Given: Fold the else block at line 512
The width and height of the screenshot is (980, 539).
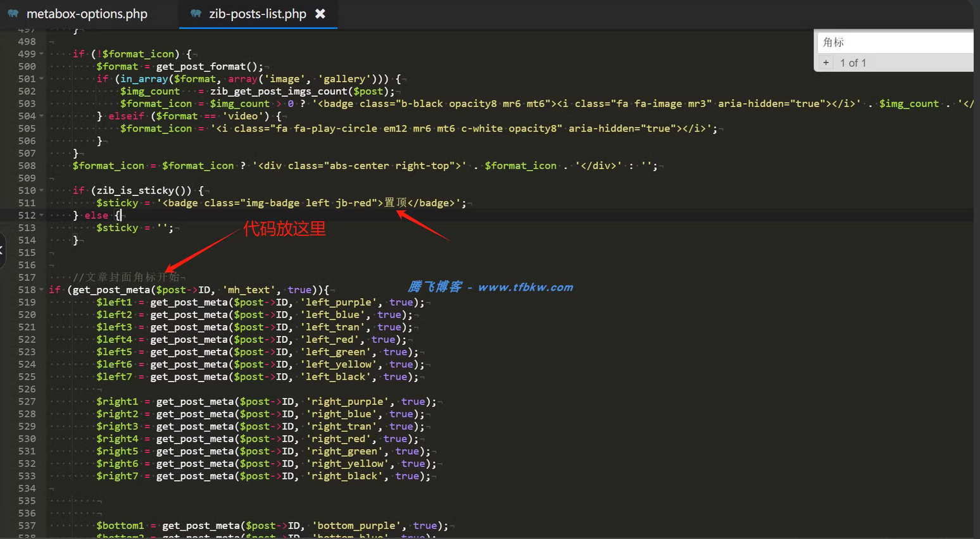Looking at the screenshot, I should [42, 215].
